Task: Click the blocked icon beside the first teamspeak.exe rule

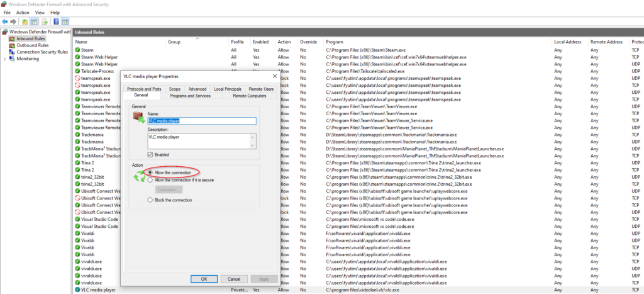Action: point(78,78)
